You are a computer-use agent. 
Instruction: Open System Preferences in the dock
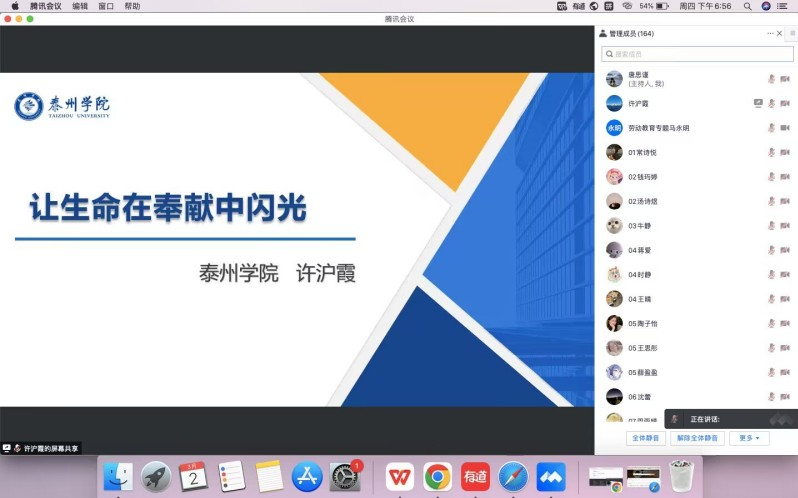[x=344, y=476]
